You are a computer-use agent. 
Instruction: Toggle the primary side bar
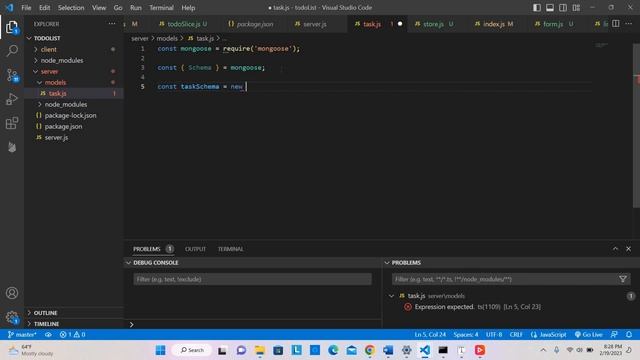[537, 7]
